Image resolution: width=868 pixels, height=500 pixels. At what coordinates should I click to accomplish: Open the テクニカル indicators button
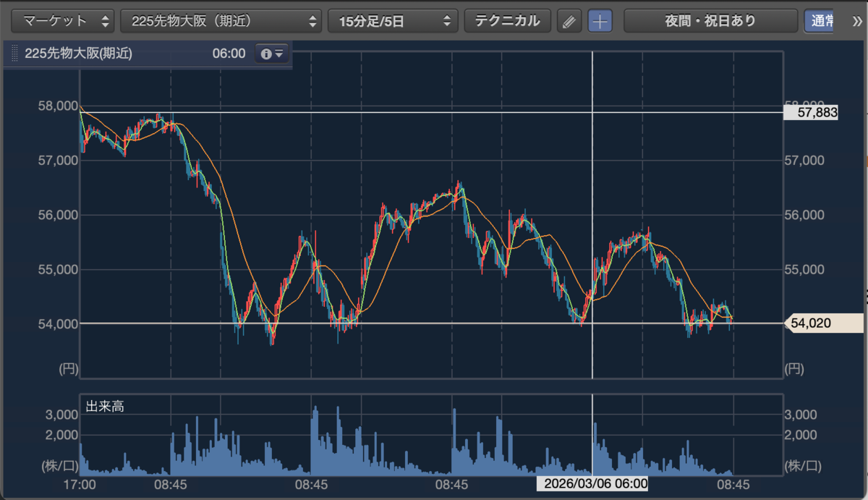507,21
